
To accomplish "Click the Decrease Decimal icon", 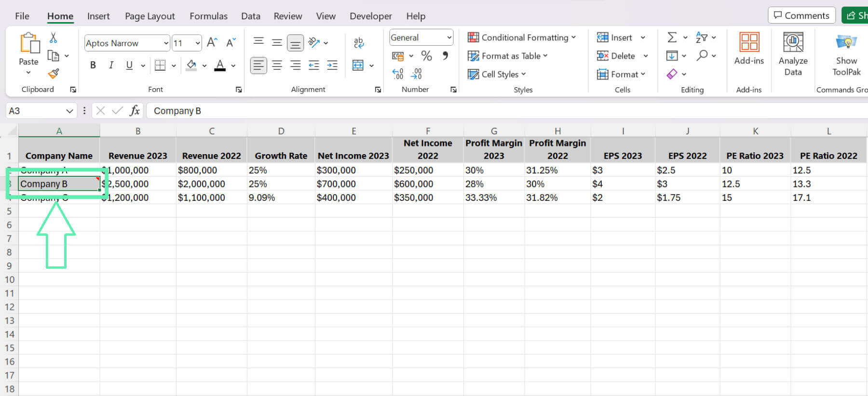I will [416, 73].
